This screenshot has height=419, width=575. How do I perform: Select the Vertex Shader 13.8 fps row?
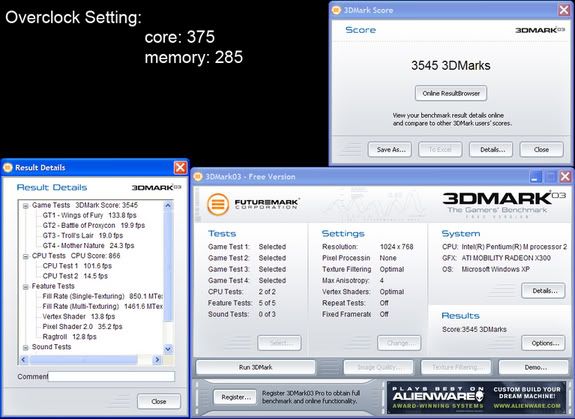79,316
